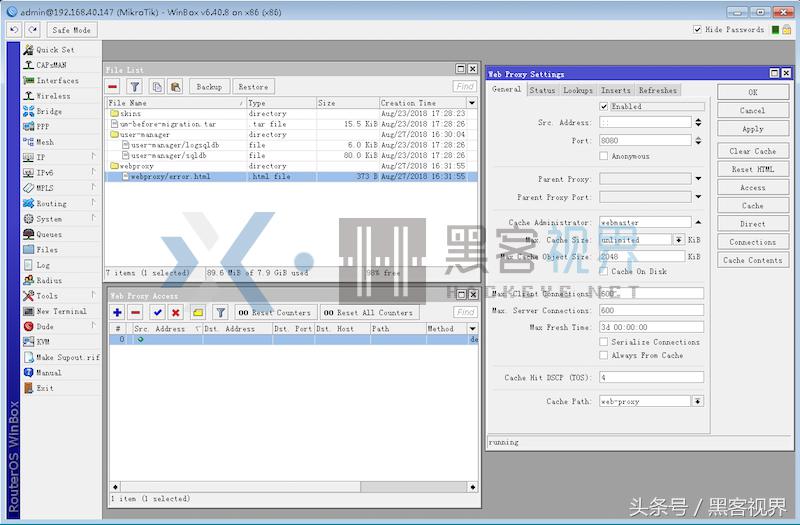The image size is (800, 525).
Task: Expand Parent Proxy field arrow
Action: pyautogui.click(x=698, y=179)
